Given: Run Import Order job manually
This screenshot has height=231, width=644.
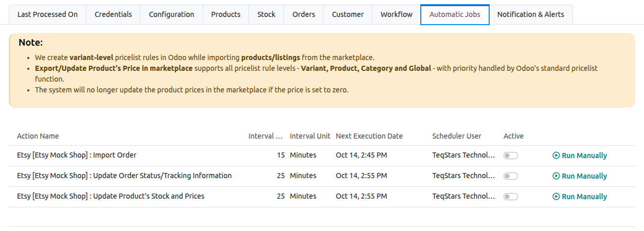Looking at the screenshot, I should 580,156.
